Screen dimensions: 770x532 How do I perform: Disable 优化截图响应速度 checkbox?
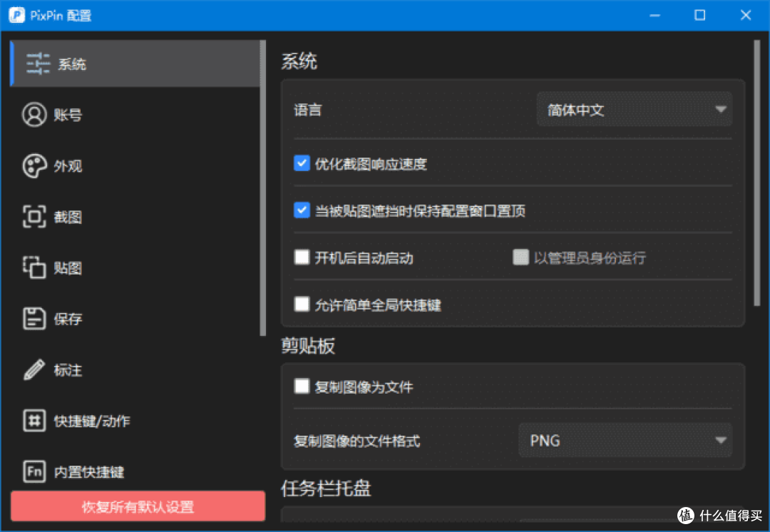pos(302,163)
